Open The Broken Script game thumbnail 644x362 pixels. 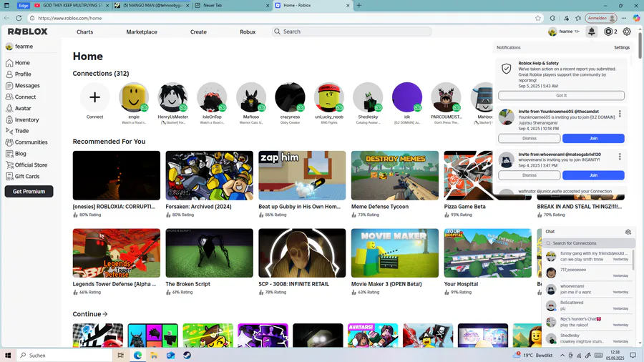click(x=210, y=253)
